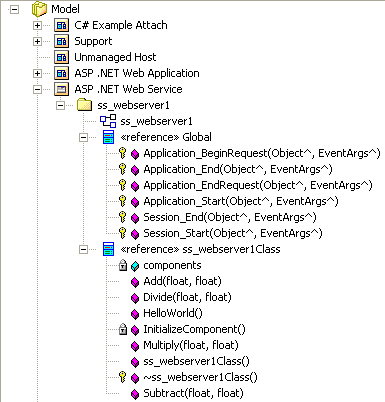385x402 pixels.
Task: Select the Support package label
Action: (93, 42)
